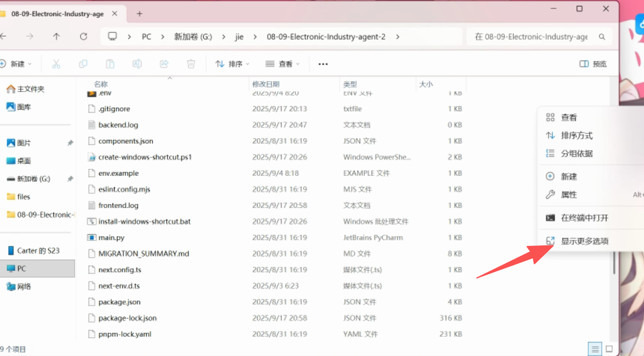Select 显示更多选项 in context menu
The height and width of the screenshot is (356, 644).
(x=584, y=241)
